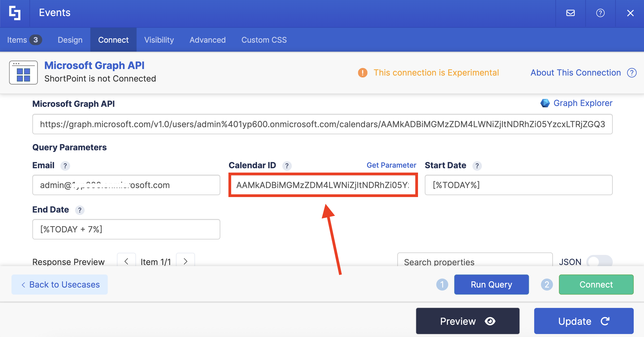Image resolution: width=644 pixels, height=337 pixels.
Task: Click help icon beside About This Connection
Action: (x=632, y=73)
